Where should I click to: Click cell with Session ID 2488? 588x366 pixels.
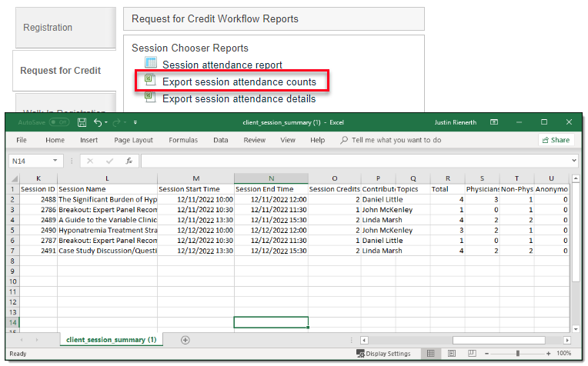click(x=38, y=200)
